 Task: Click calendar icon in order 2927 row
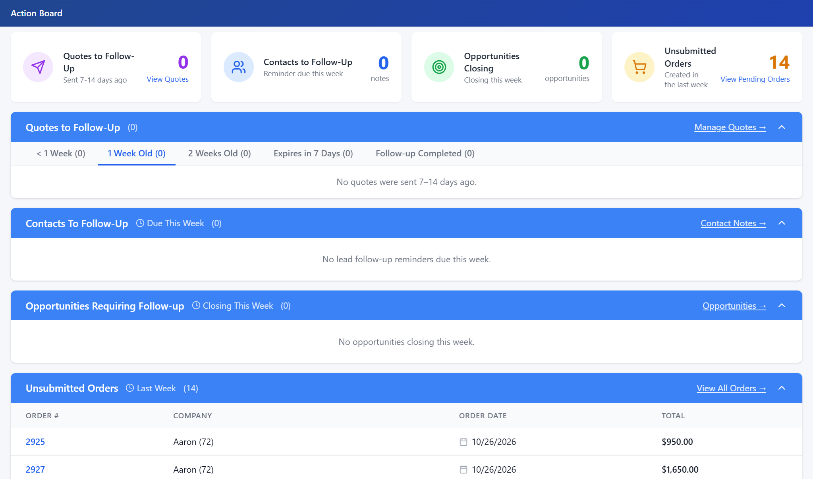[463, 469]
